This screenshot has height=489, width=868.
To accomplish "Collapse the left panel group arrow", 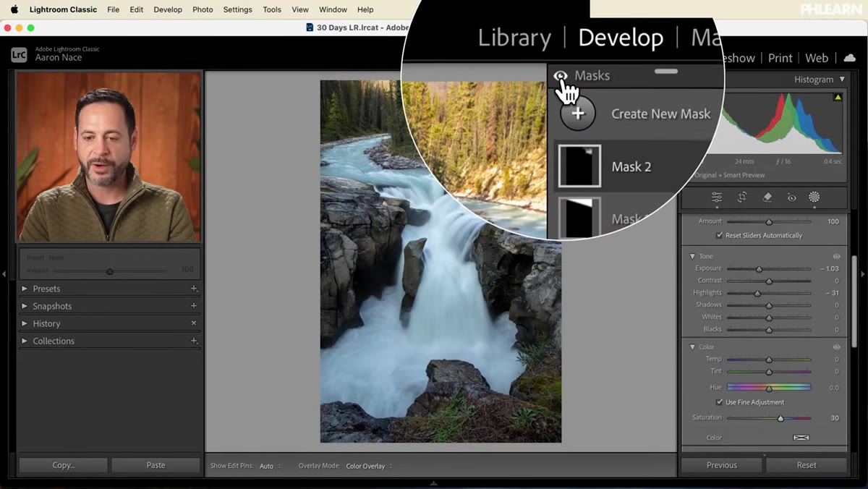I will [4, 274].
